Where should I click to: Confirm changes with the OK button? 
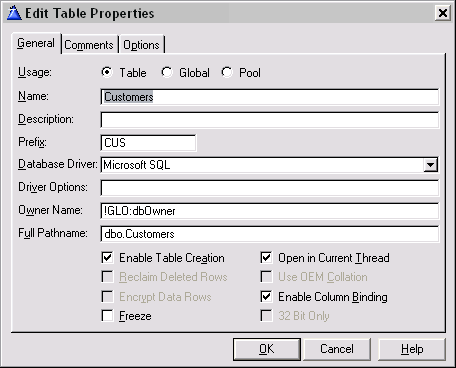[267, 349]
